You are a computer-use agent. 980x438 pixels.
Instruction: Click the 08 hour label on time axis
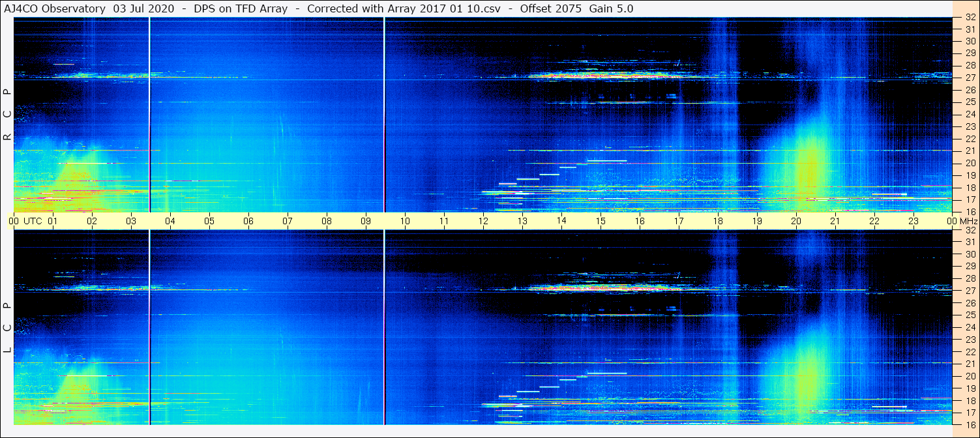pyautogui.click(x=327, y=221)
